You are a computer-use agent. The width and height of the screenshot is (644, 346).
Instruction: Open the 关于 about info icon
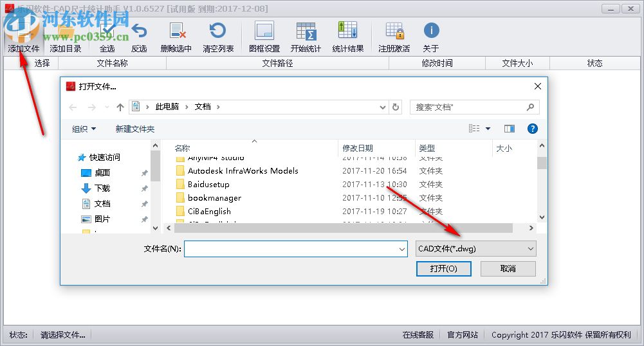431,30
